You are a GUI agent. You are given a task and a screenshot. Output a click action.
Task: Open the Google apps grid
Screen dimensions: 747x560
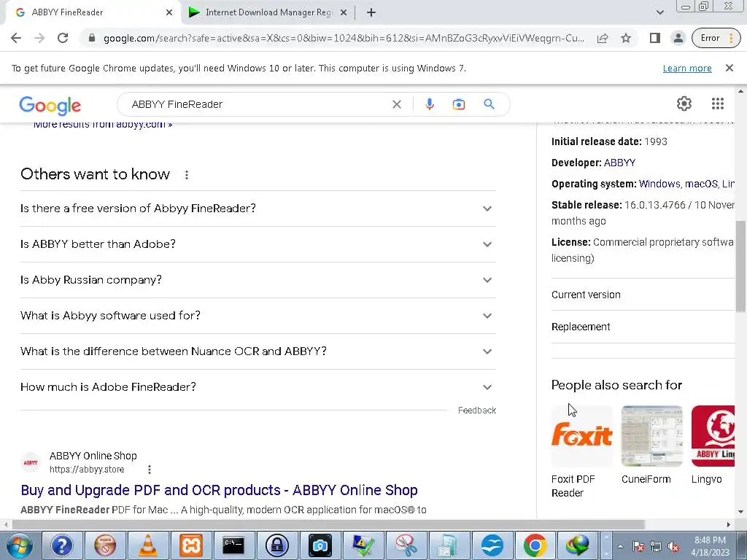pyautogui.click(x=718, y=104)
